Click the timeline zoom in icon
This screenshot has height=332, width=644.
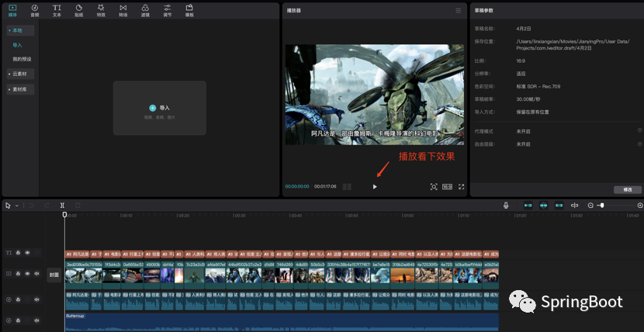pyautogui.click(x=640, y=206)
